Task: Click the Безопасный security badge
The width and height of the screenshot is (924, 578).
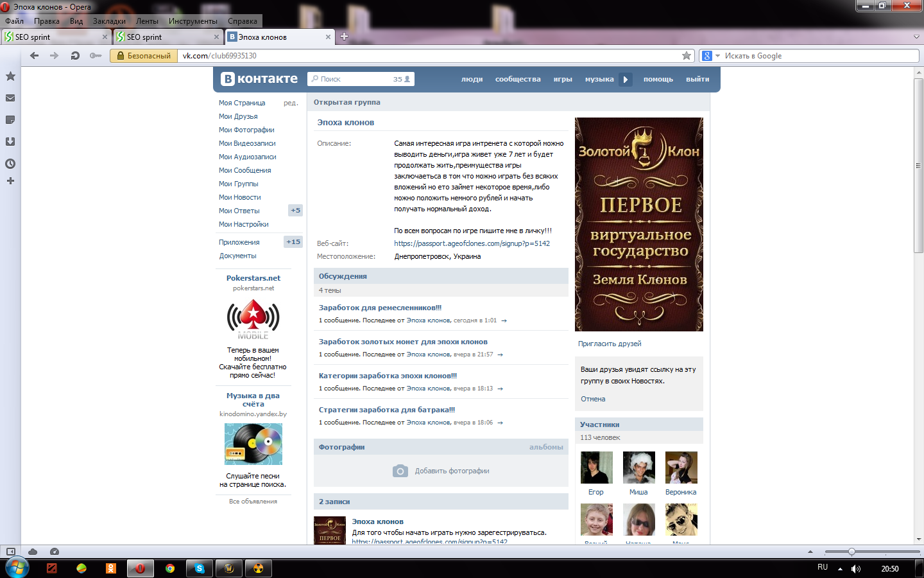Action: (144, 56)
